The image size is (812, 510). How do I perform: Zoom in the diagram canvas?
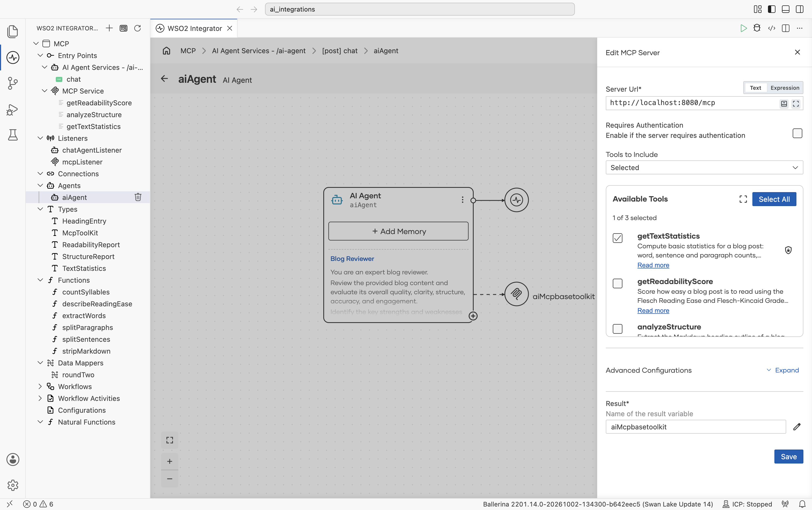click(x=169, y=461)
